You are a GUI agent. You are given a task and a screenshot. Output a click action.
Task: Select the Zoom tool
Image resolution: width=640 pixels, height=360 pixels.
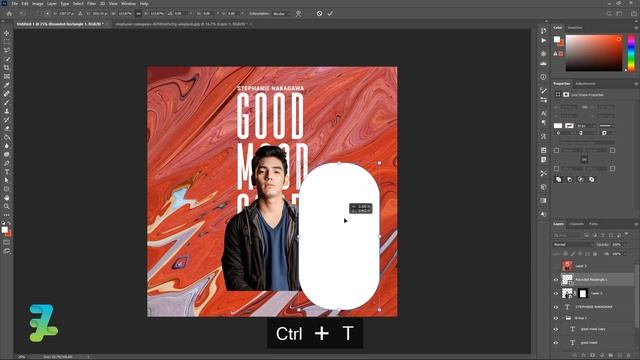[x=7, y=207]
